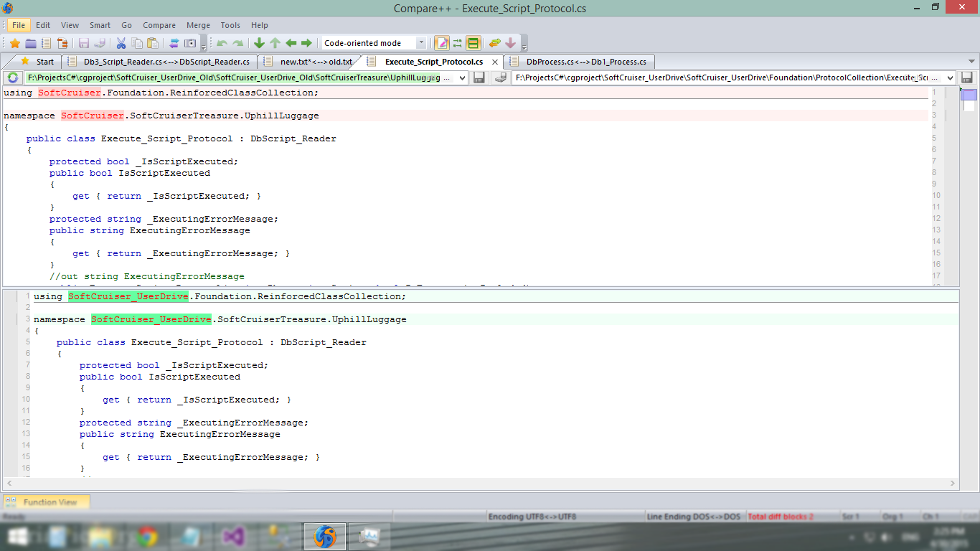Click the Windows Start button

[x=17, y=536]
